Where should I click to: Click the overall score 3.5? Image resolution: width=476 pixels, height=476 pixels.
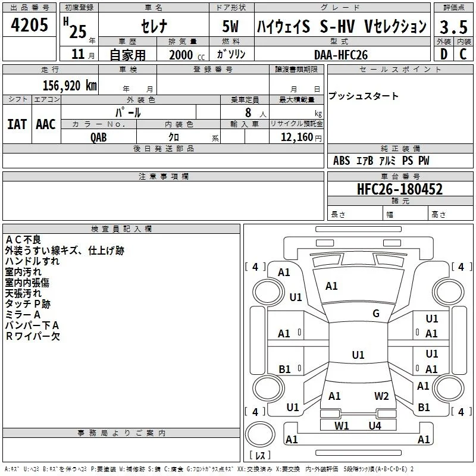click(453, 27)
